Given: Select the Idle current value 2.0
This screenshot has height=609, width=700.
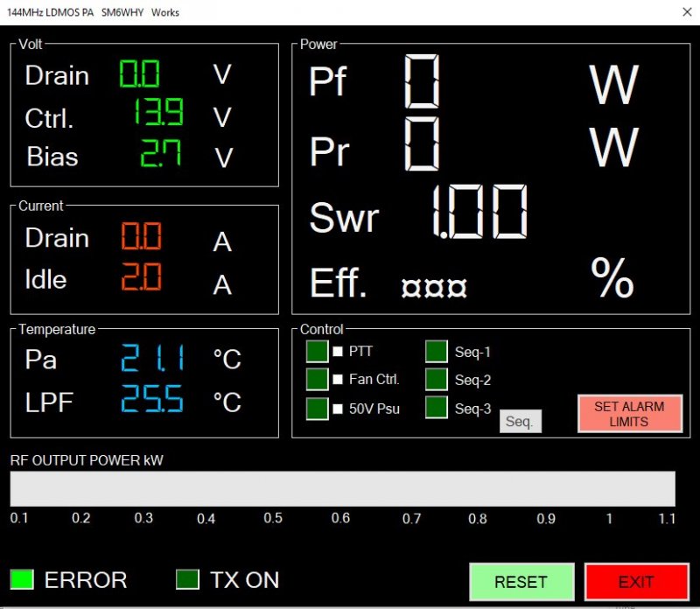Looking at the screenshot, I should pyautogui.click(x=141, y=276).
